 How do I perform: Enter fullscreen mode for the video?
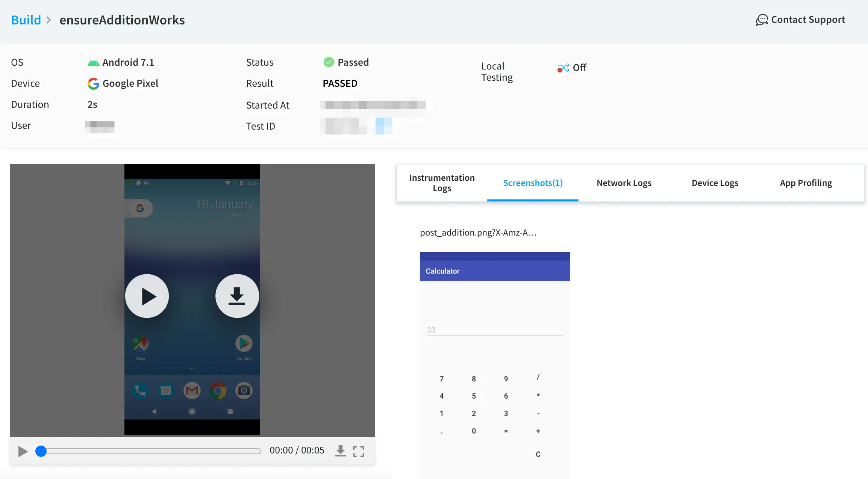[359, 451]
